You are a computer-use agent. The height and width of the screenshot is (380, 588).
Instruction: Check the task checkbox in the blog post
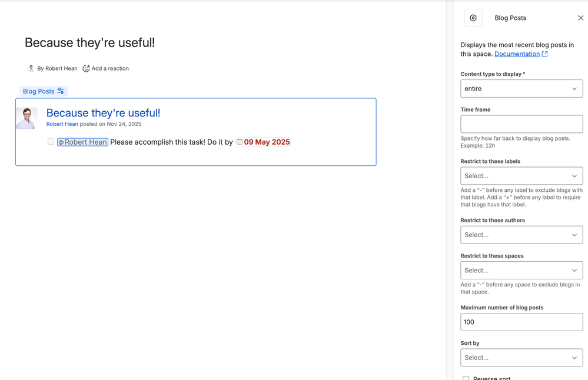(51, 142)
